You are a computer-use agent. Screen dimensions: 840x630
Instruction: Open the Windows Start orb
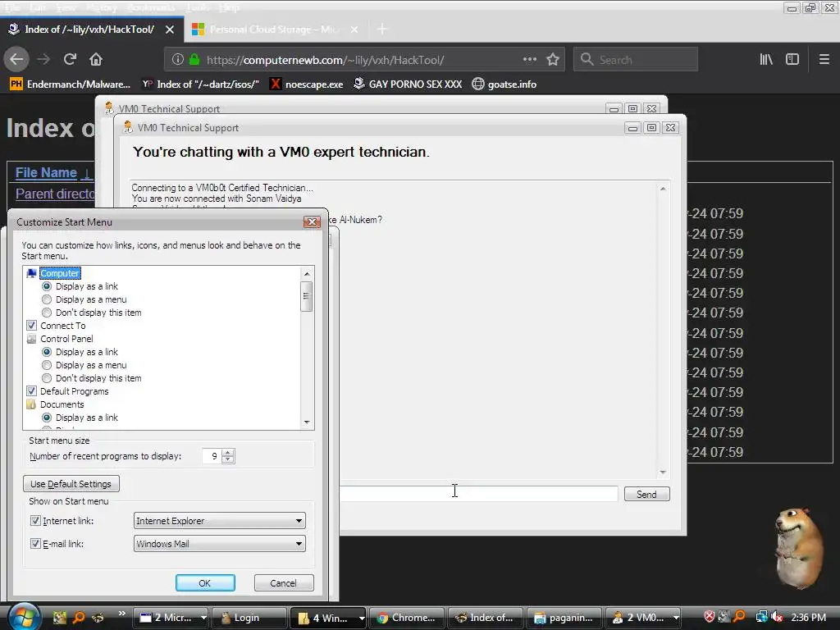24,617
